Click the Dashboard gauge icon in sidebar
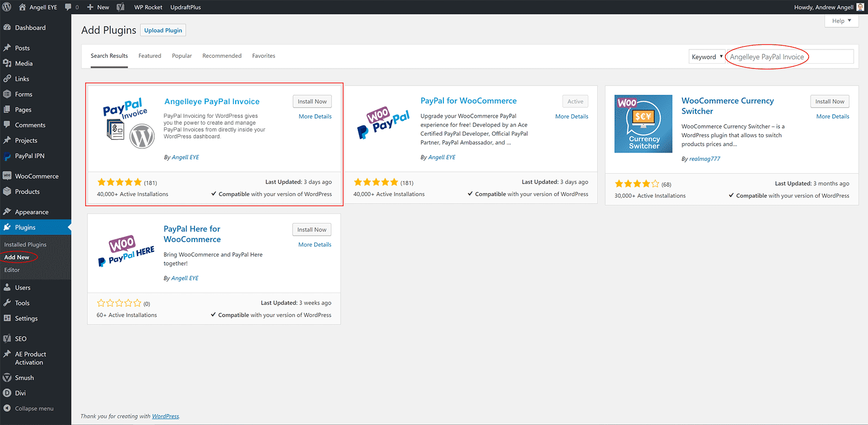868x425 pixels. tap(7, 27)
